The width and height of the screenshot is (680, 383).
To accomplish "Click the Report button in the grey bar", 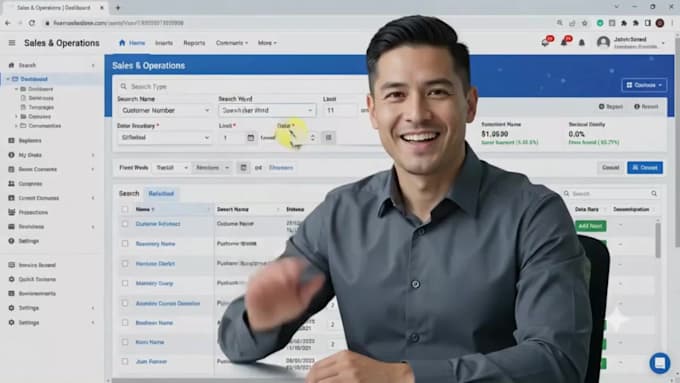I will pyautogui.click(x=611, y=106).
